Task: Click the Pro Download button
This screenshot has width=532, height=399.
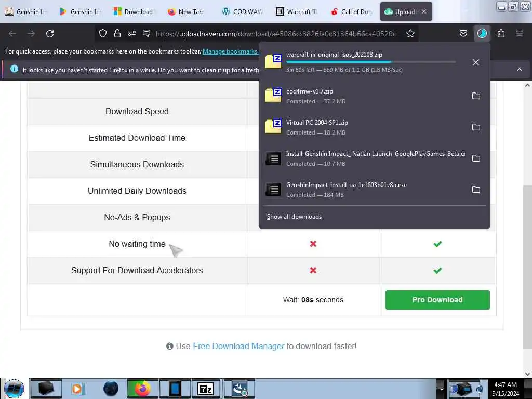Action: (437, 300)
